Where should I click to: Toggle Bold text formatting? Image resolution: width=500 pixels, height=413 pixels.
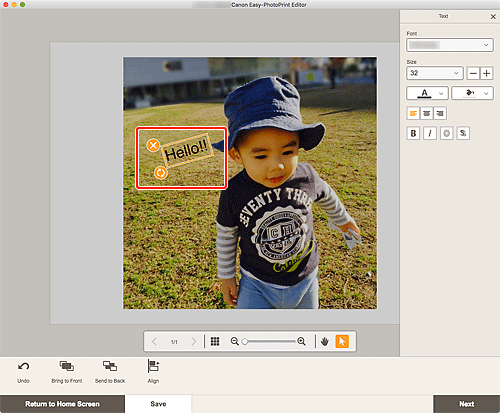coord(413,133)
